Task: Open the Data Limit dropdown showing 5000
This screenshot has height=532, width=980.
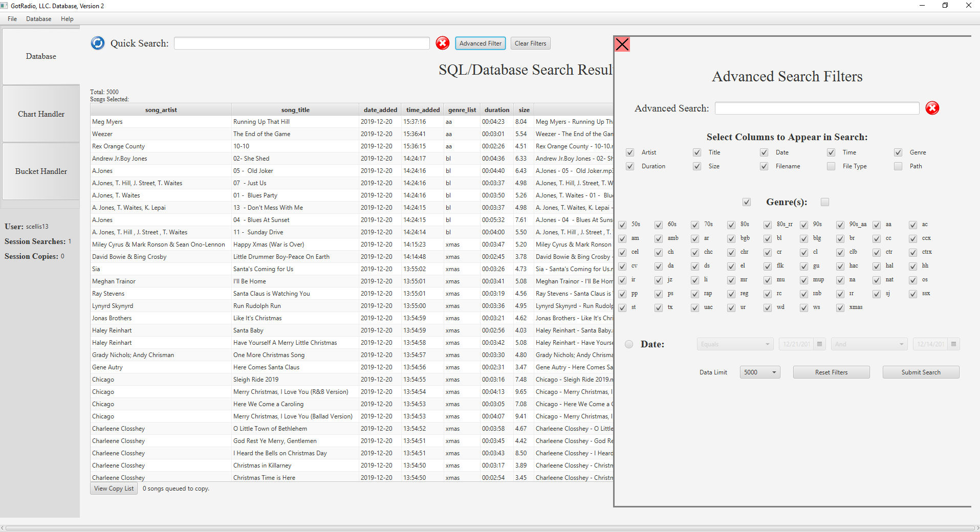Action: tap(759, 372)
